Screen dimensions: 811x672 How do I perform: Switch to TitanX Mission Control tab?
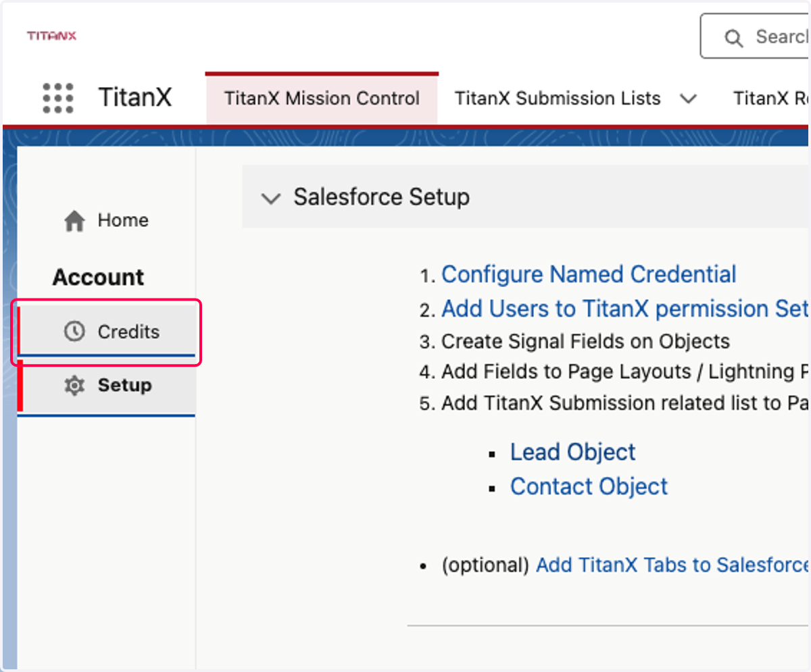click(322, 99)
